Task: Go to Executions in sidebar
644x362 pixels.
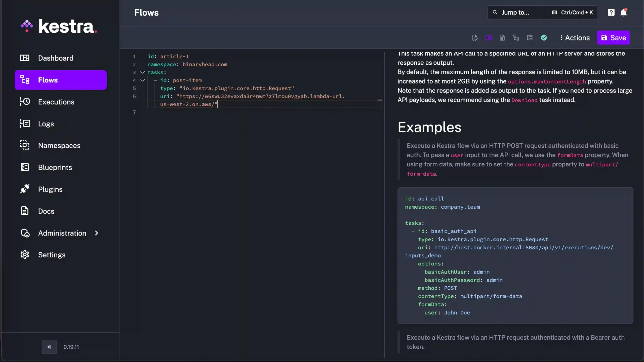Action: pos(56,102)
